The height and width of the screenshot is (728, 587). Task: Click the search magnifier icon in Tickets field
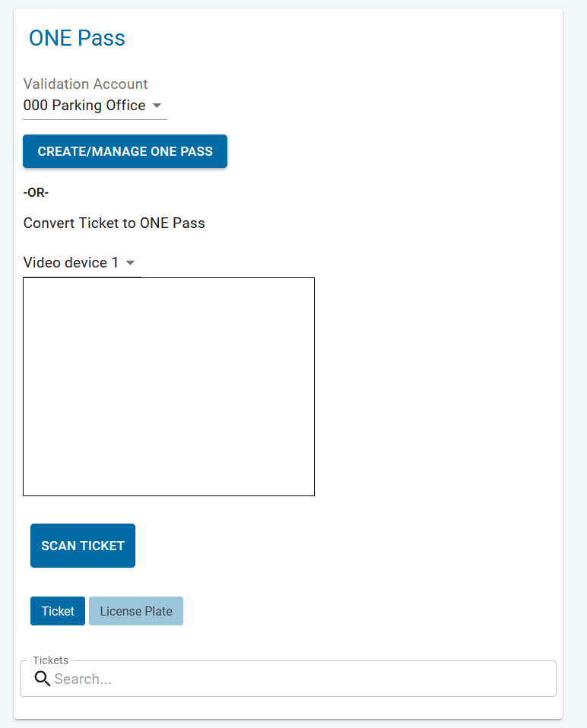[x=43, y=678]
